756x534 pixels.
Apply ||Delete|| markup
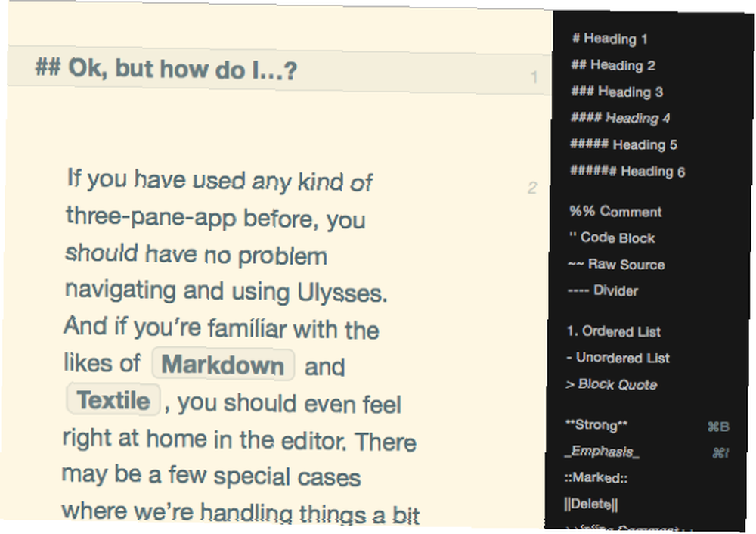click(x=590, y=504)
